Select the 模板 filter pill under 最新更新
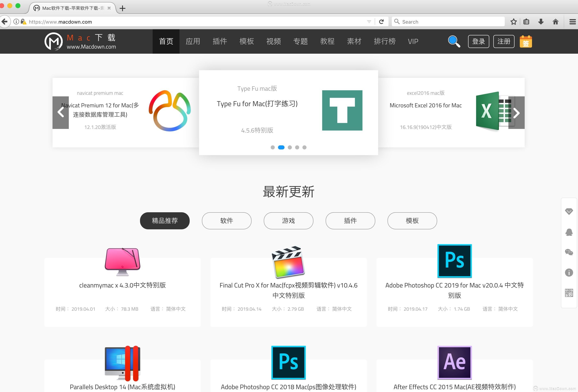The image size is (578, 392). pyautogui.click(x=412, y=221)
